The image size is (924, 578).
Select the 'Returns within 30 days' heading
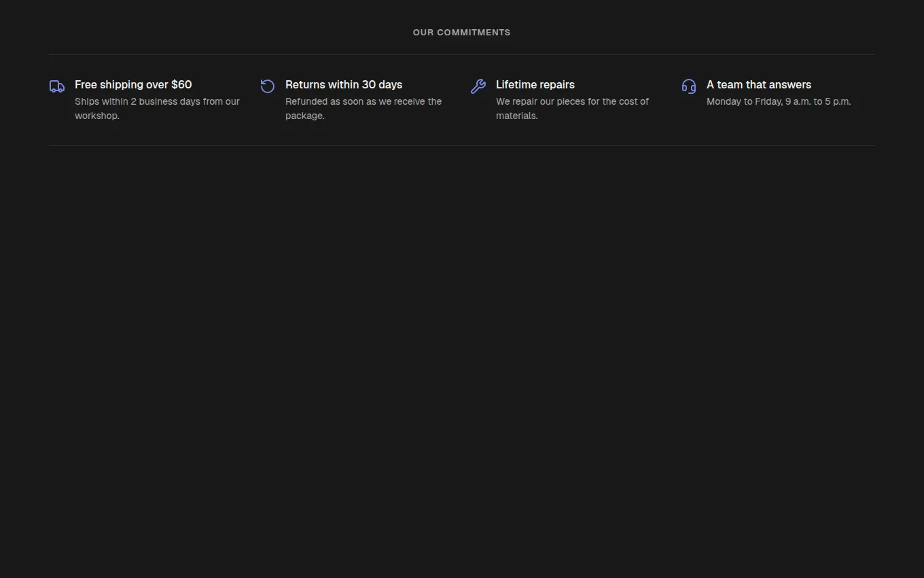pos(344,84)
